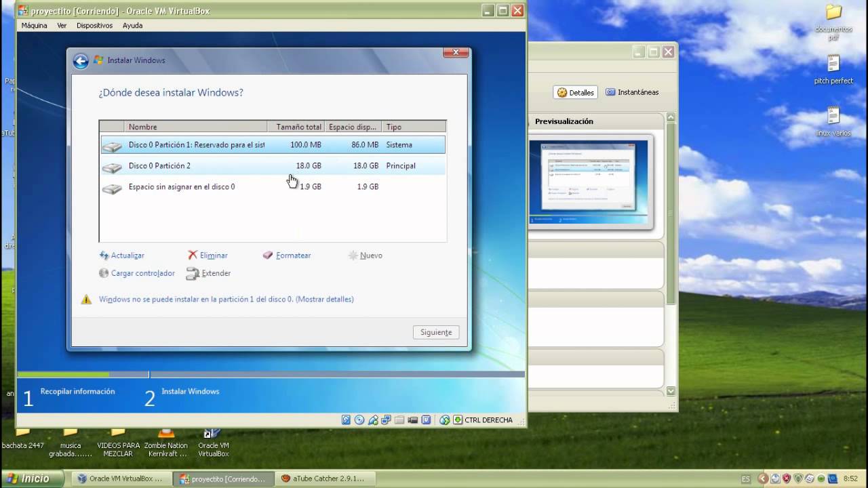Click the 18.0 GB total size of Partición 2

point(309,166)
